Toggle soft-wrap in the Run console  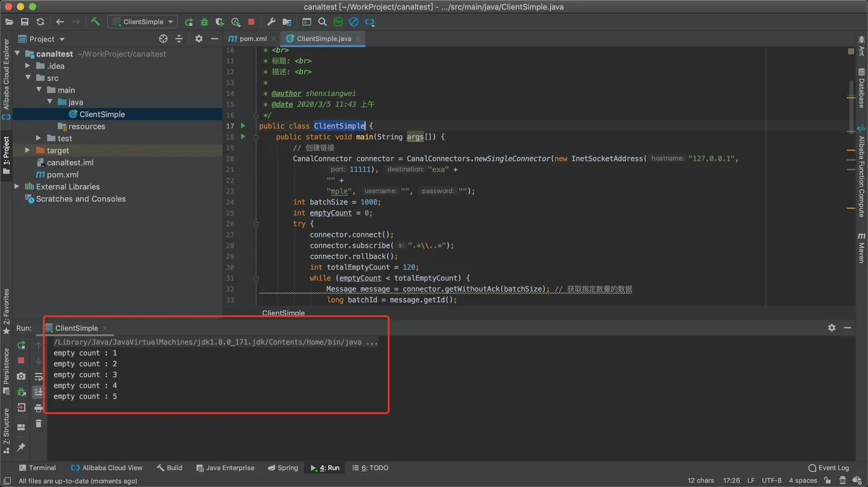[38, 376]
